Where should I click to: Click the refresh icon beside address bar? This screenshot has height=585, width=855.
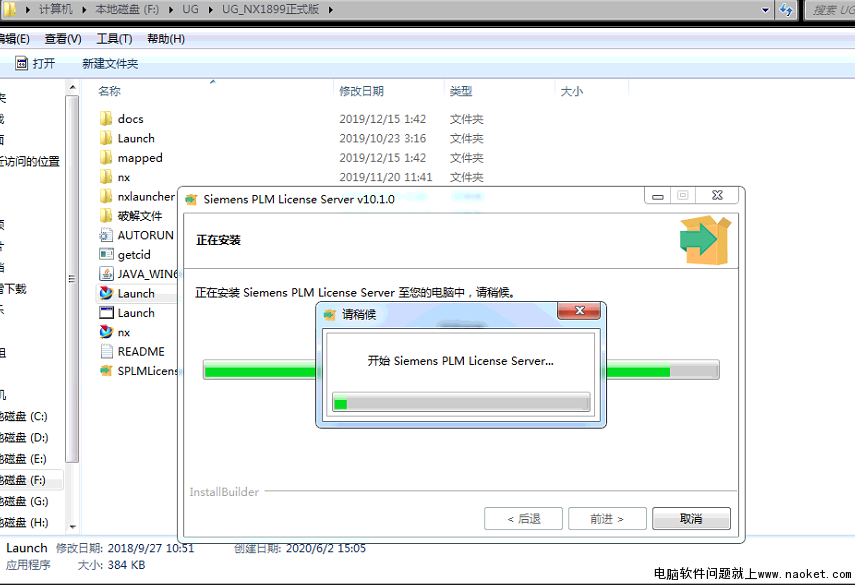[x=786, y=10]
